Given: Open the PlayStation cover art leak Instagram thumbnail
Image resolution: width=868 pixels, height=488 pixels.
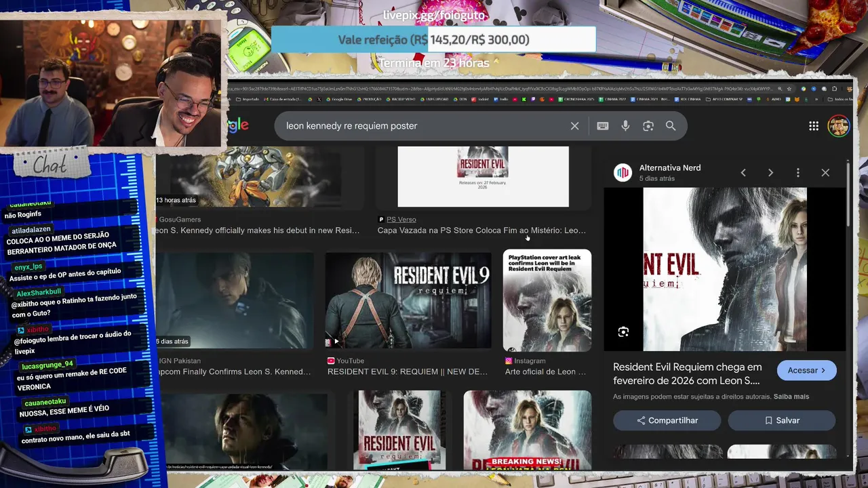Looking at the screenshot, I should click(547, 300).
